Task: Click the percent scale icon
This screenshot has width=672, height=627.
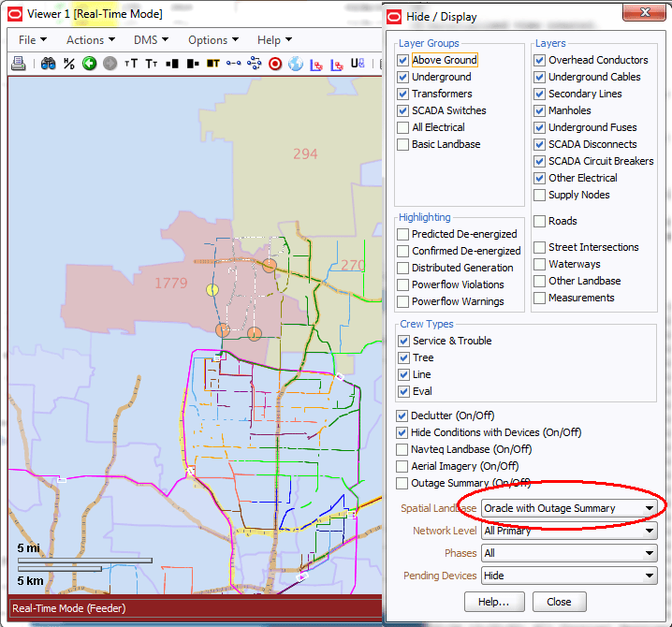Action: 68,64
